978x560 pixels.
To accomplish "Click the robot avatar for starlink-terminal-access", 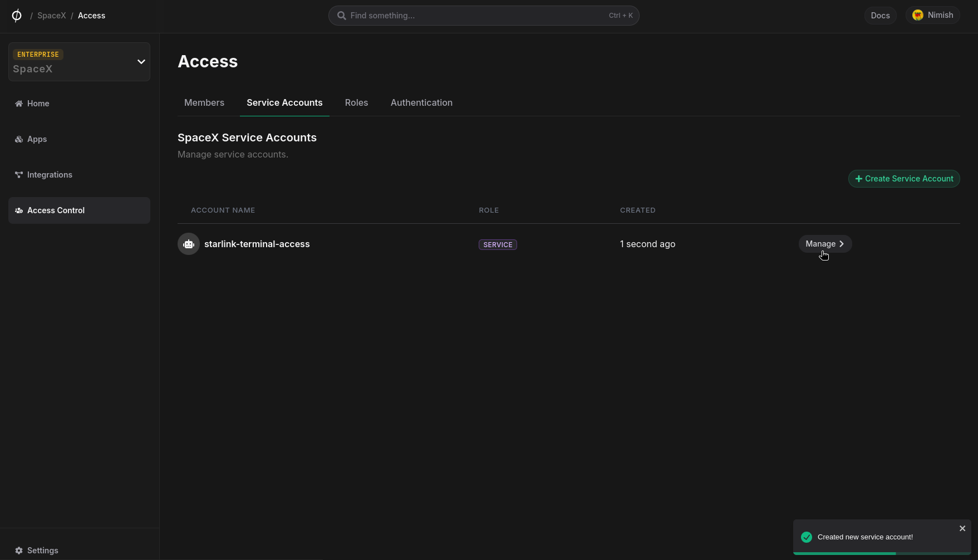I will (x=189, y=244).
